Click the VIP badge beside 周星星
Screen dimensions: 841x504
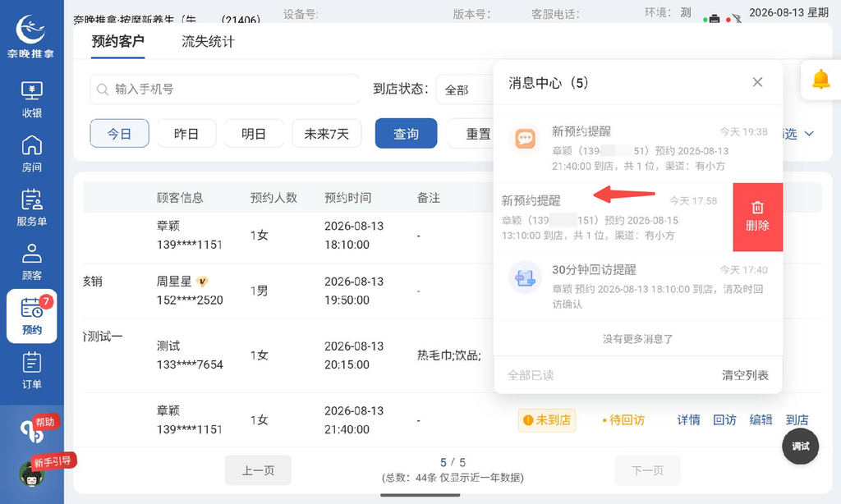[x=202, y=282]
